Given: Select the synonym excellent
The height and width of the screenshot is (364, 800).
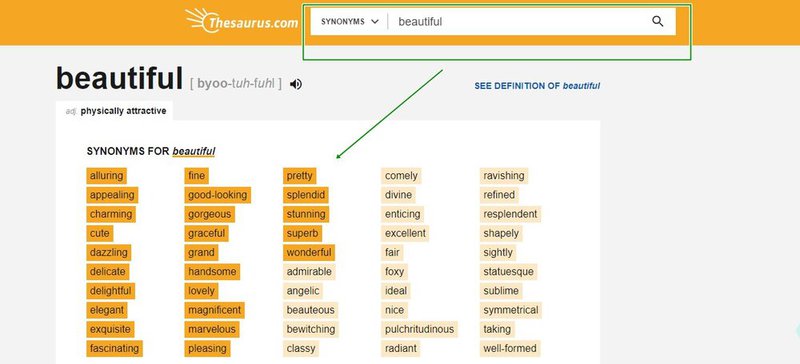Looking at the screenshot, I should pyautogui.click(x=405, y=233).
